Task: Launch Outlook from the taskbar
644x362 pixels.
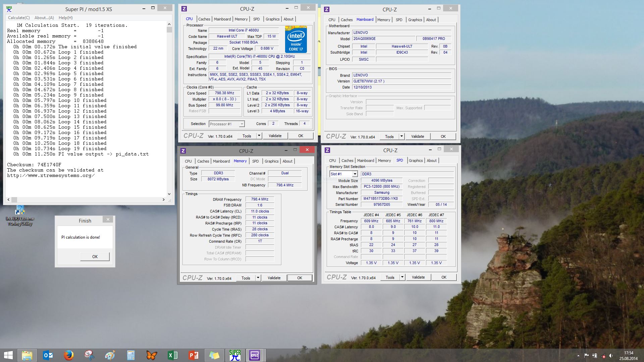Action: coord(48,355)
